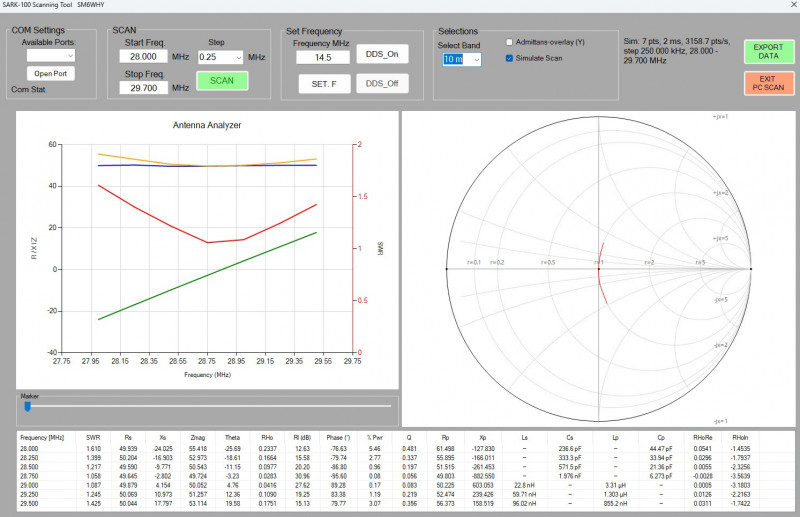Click EXIT PC SCAN button
This screenshot has width=800, height=517.
(x=768, y=83)
